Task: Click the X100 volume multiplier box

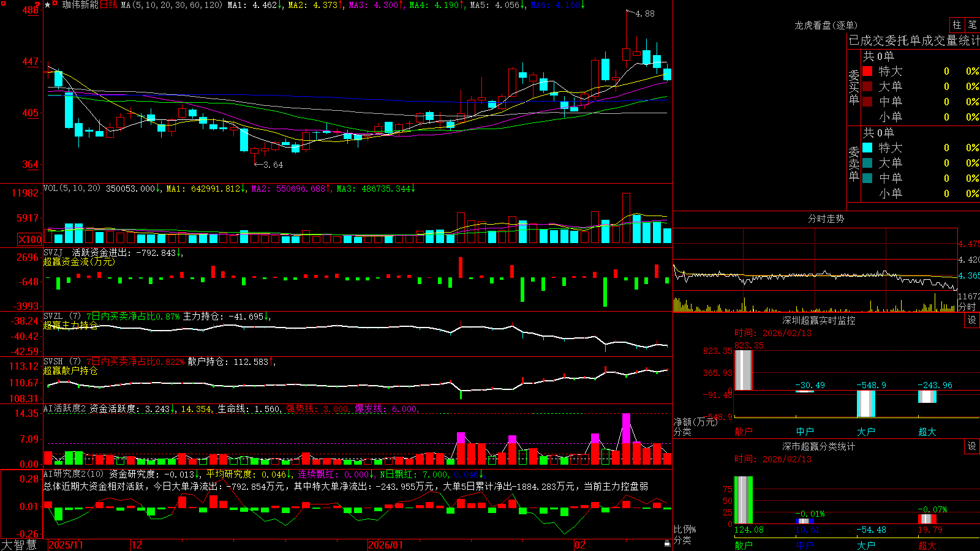Action: click(x=30, y=239)
